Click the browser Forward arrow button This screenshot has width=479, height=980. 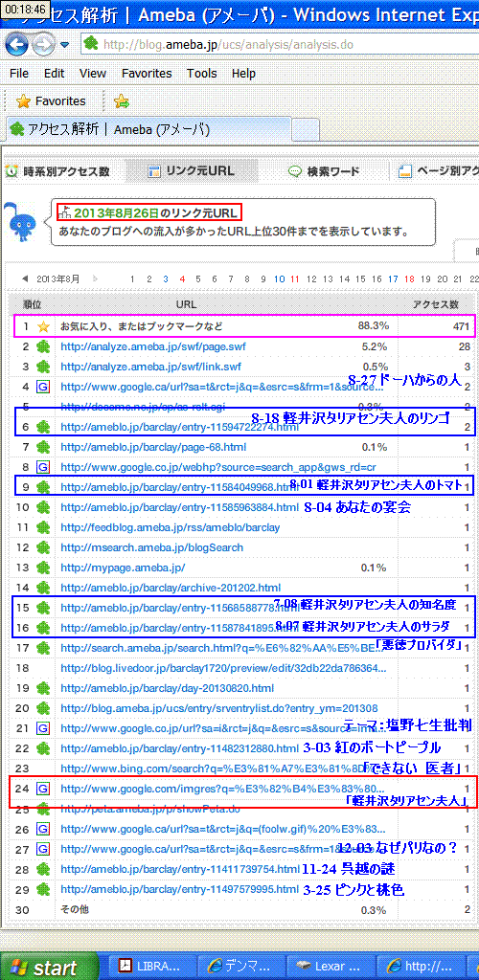43,44
